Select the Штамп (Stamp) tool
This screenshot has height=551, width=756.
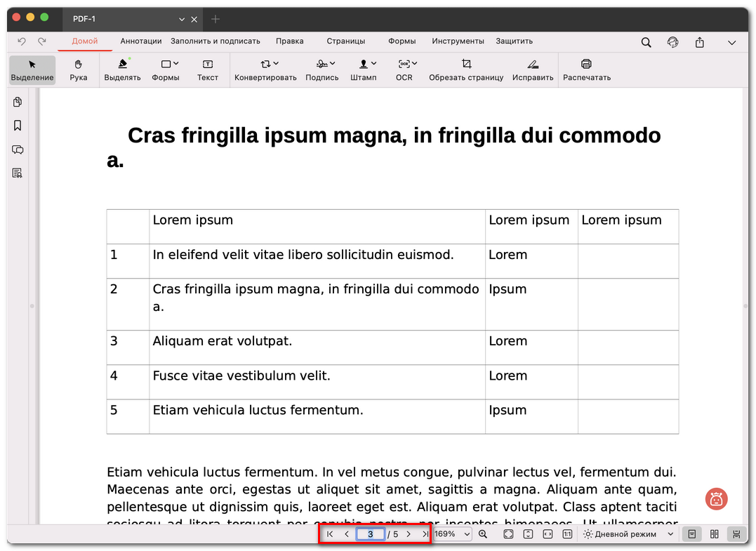click(x=364, y=69)
